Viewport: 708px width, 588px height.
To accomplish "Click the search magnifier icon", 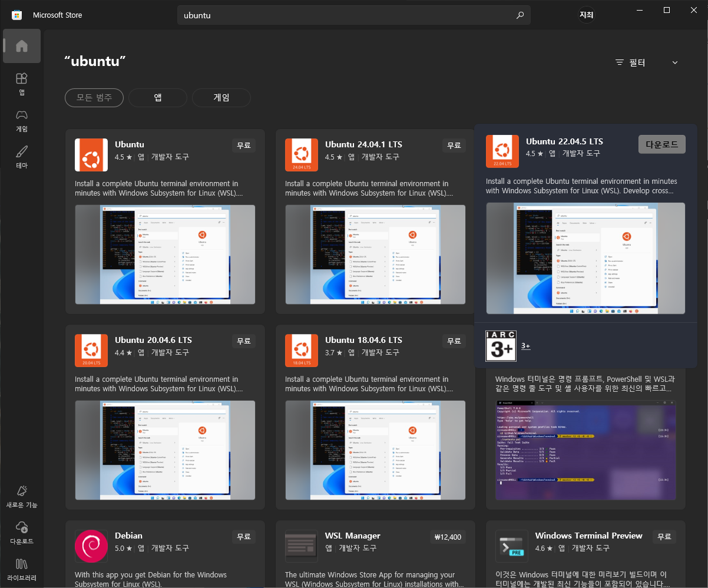I will coord(520,15).
